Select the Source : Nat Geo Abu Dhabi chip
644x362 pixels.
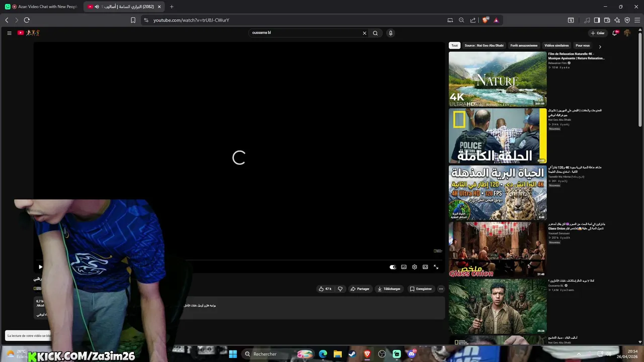(484, 45)
